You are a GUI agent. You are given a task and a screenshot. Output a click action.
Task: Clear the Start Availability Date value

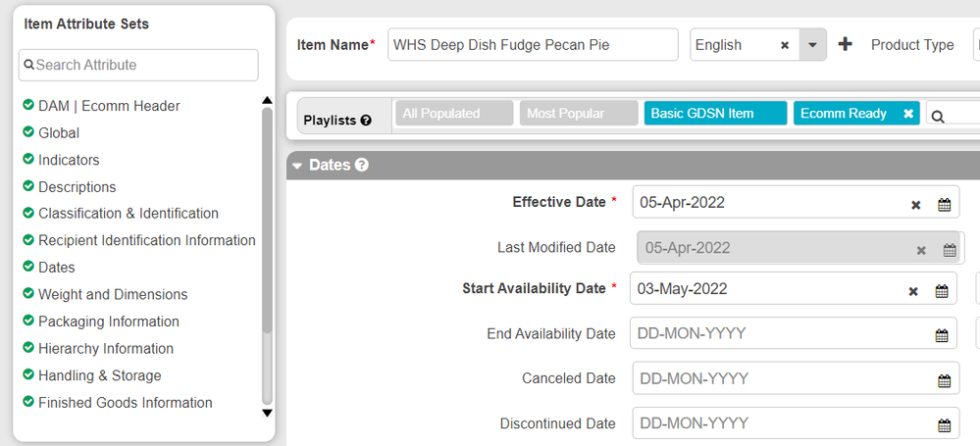coord(913,291)
